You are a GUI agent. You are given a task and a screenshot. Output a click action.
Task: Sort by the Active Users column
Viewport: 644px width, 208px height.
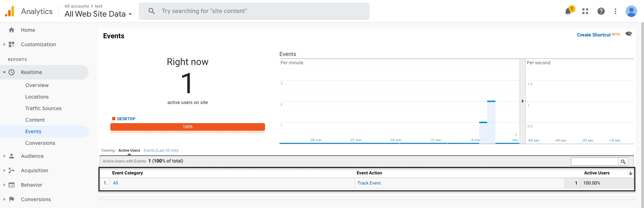(x=597, y=173)
